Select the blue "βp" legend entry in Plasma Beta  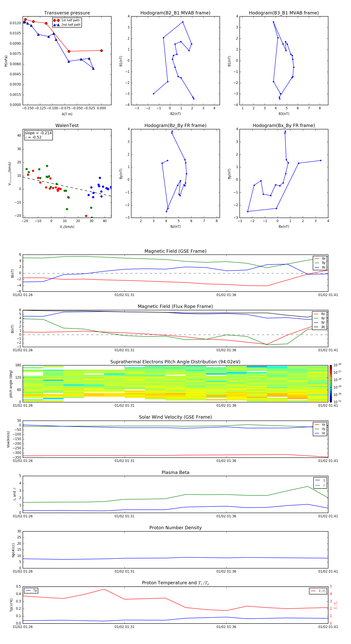pyautogui.click(x=320, y=480)
